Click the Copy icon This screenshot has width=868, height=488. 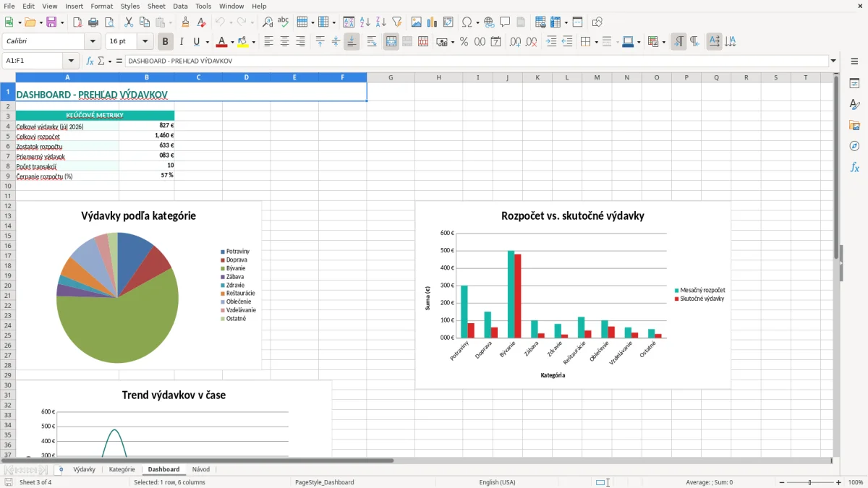click(144, 22)
